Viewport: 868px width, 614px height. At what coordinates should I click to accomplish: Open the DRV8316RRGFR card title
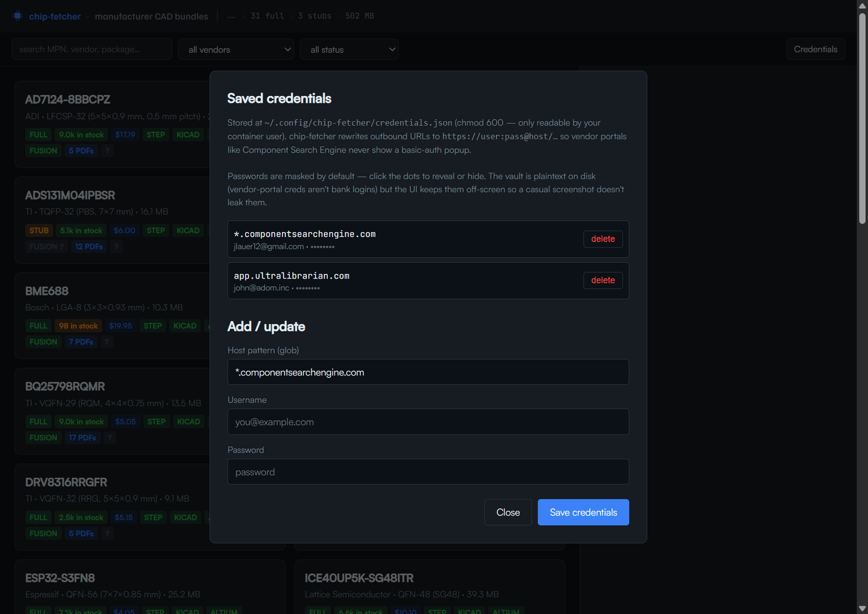[66, 482]
